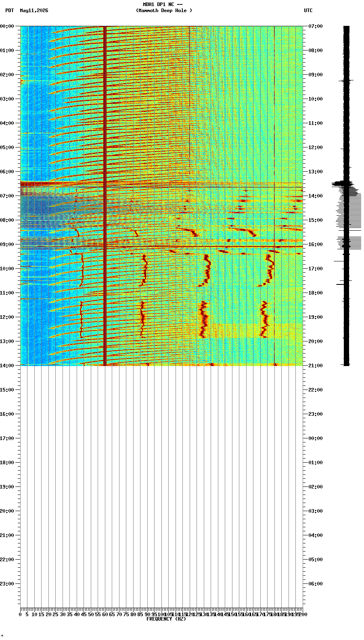Select the 09:00 label on the PDT axis
Screen dimensions: 364x640
7,244
